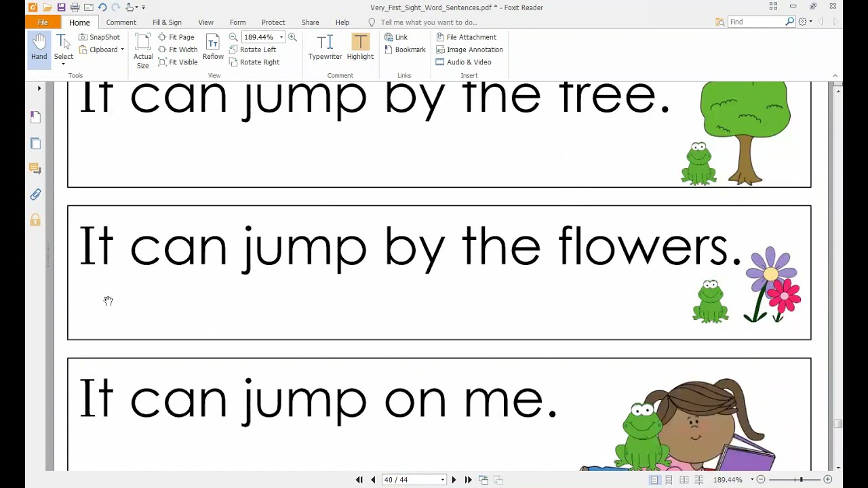Insert a File Attachment
The height and width of the screenshot is (488, 868).
click(466, 37)
